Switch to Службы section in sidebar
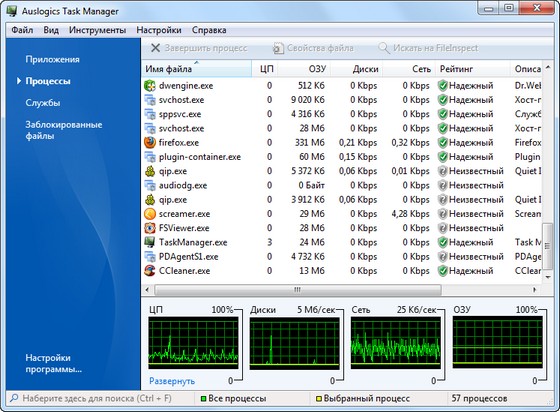The width and height of the screenshot is (560, 412). pyautogui.click(x=43, y=103)
